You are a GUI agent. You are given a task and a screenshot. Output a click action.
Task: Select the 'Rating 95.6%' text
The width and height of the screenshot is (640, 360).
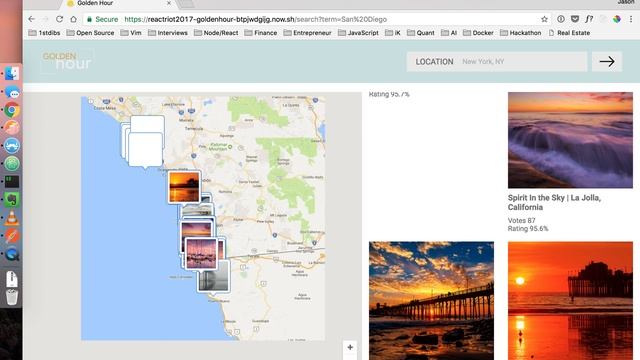click(528, 229)
